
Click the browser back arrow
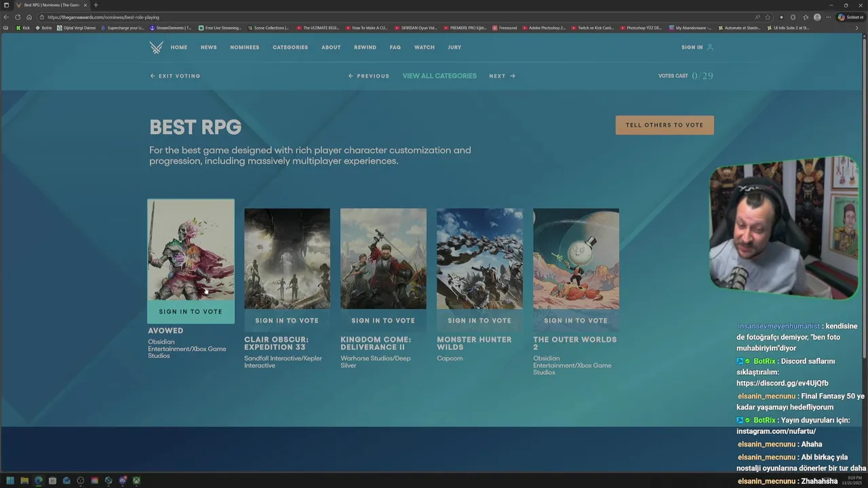click(6, 17)
